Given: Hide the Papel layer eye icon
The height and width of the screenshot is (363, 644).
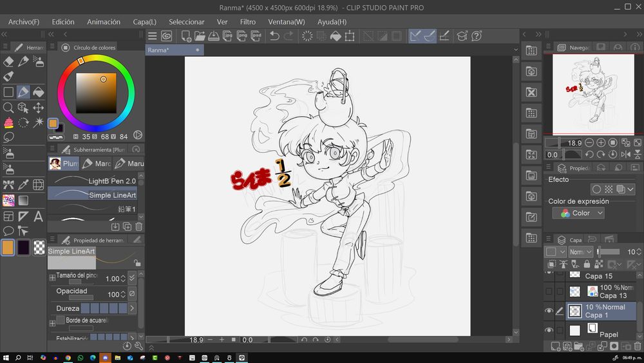Looking at the screenshot, I should tap(549, 330).
